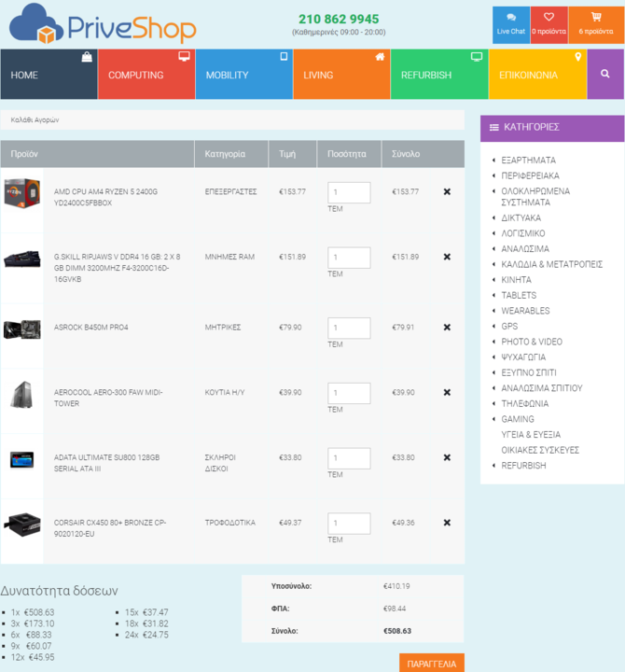Open wishlist heart showing 0 products
625x672 pixels.
[549, 25]
